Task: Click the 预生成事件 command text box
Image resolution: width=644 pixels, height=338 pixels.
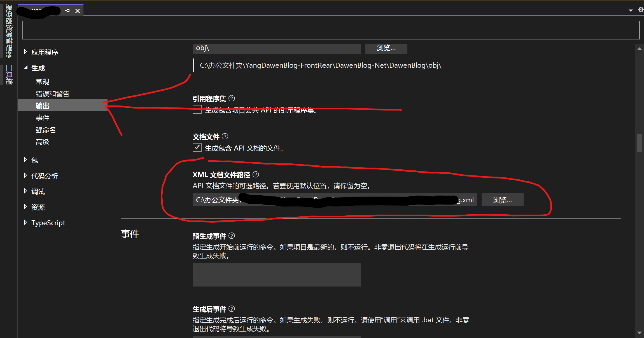Action: (277, 275)
